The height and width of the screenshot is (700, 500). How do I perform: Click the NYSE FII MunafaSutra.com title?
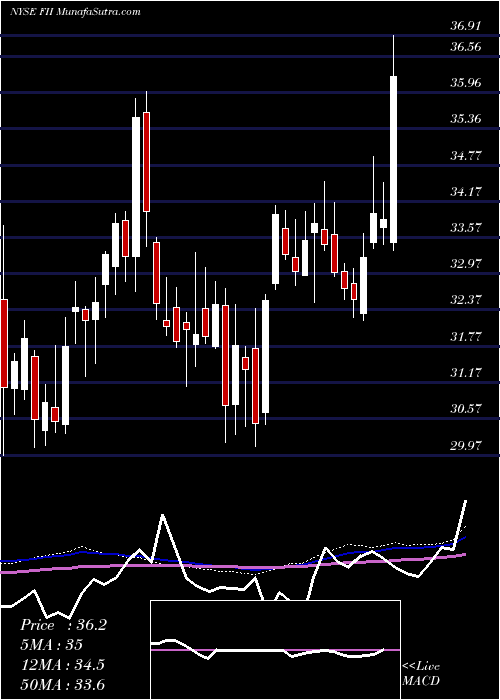coord(75,12)
